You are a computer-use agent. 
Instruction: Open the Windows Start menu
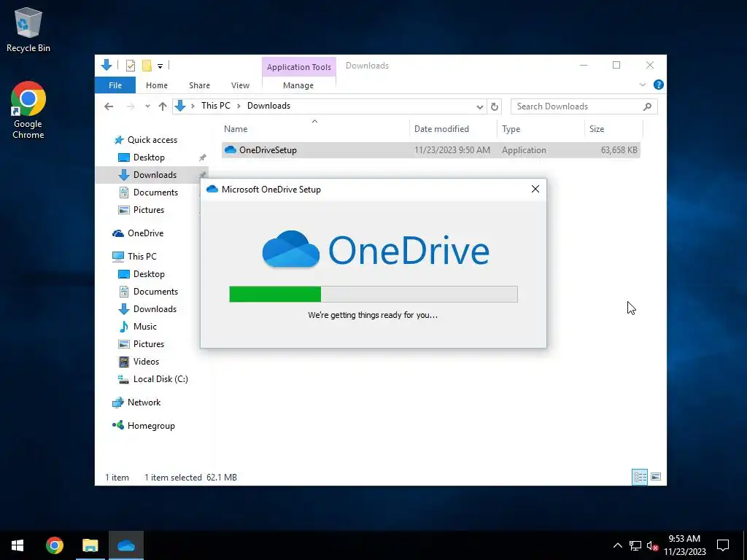pos(18,545)
